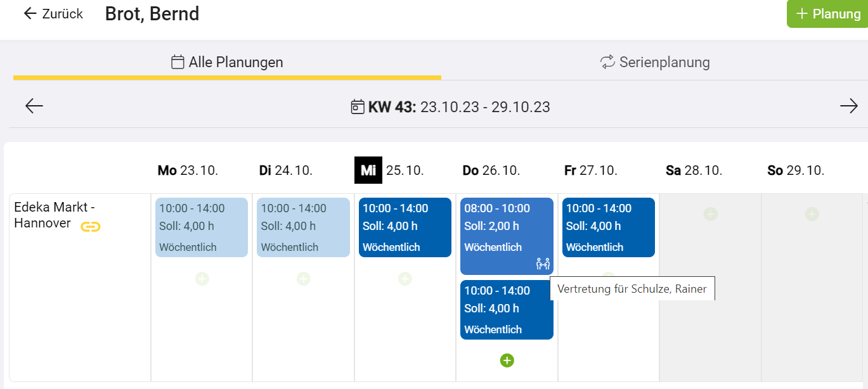868x389 pixels.
Task: Open Wednesday 10:00 - 14:00 shift
Action: click(405, 227)
